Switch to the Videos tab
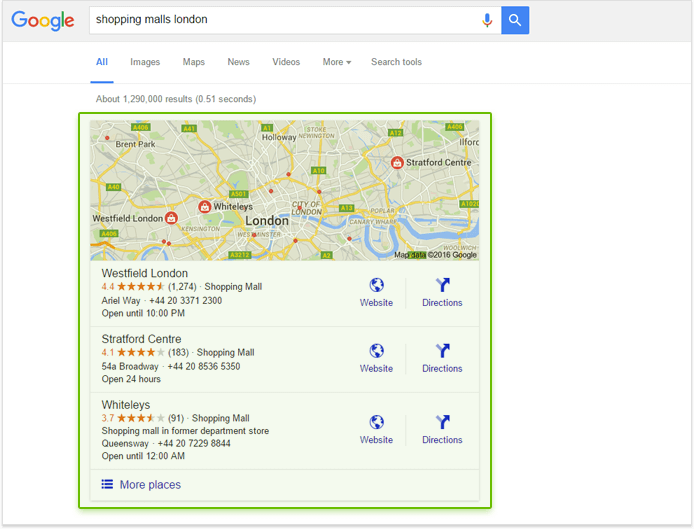Image resolution: width=694 pixels, height=529 pixels. [286, 62]
